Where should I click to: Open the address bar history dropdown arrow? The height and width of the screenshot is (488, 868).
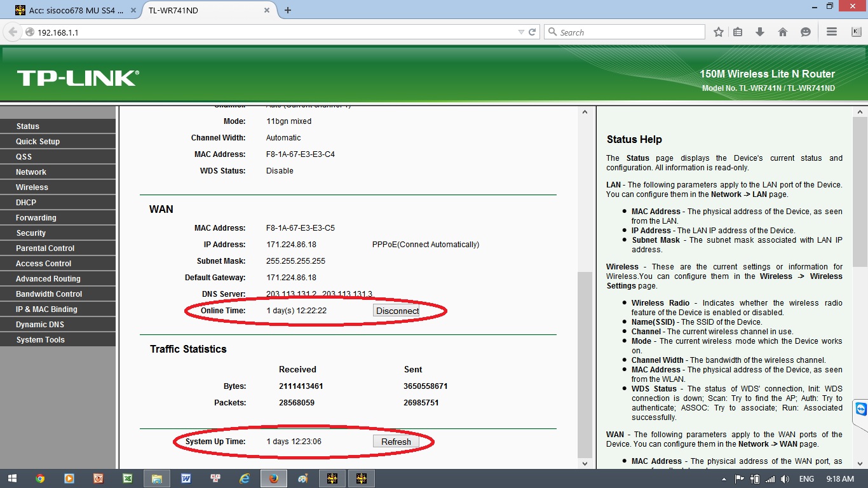(521, 32)
